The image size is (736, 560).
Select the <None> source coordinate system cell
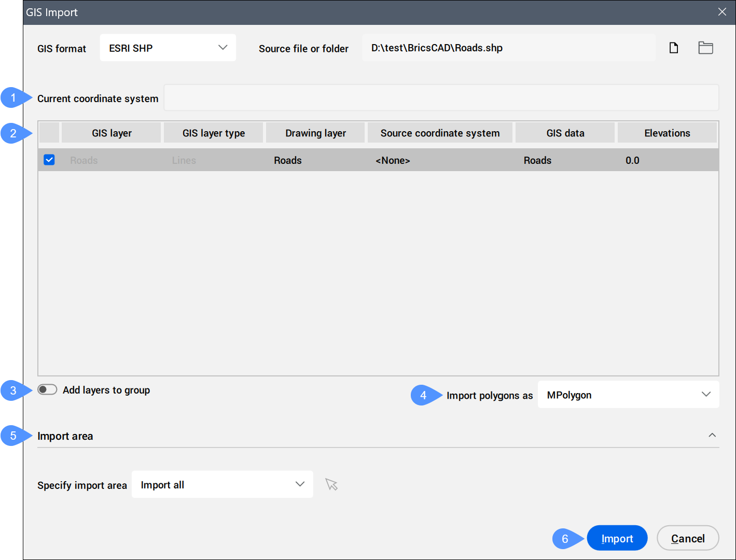393,160
